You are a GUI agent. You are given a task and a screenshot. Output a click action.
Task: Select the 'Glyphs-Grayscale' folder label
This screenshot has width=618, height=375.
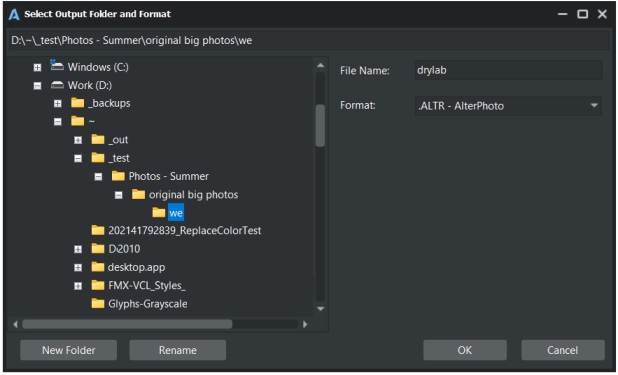coord(148,304)
